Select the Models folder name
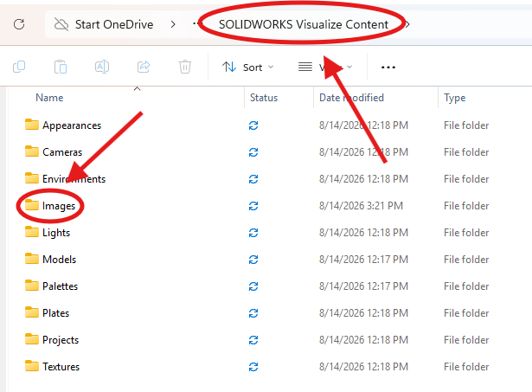 pyautogui.click(x=59, y=260)
